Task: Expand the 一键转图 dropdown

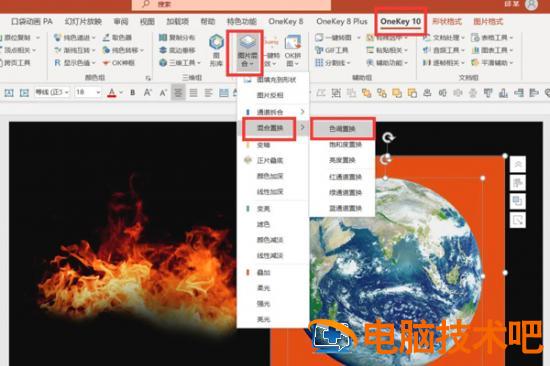Action: pyautogui.click(x=358, y=38)
